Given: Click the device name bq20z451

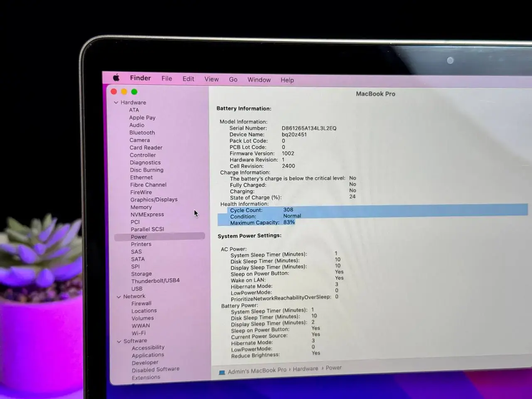Looking at the screenshot, I should [294, 135].
